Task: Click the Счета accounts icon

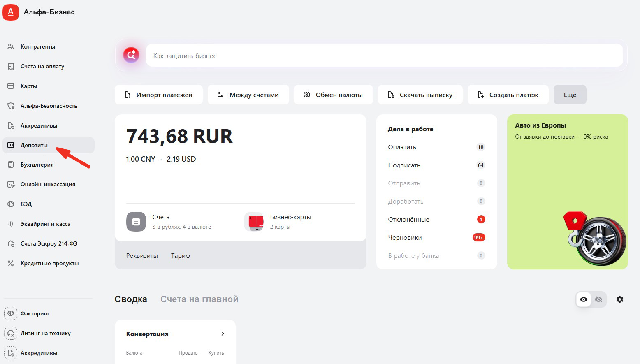Action: click(x=136, y=222)
